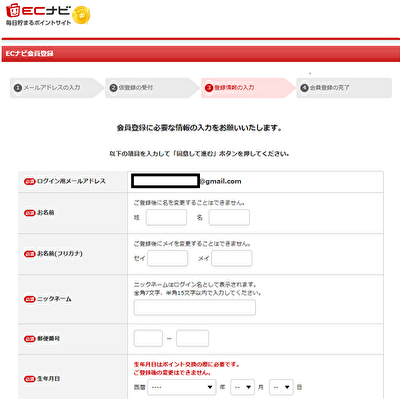Open the birth day dropdown

coord(281,387)
